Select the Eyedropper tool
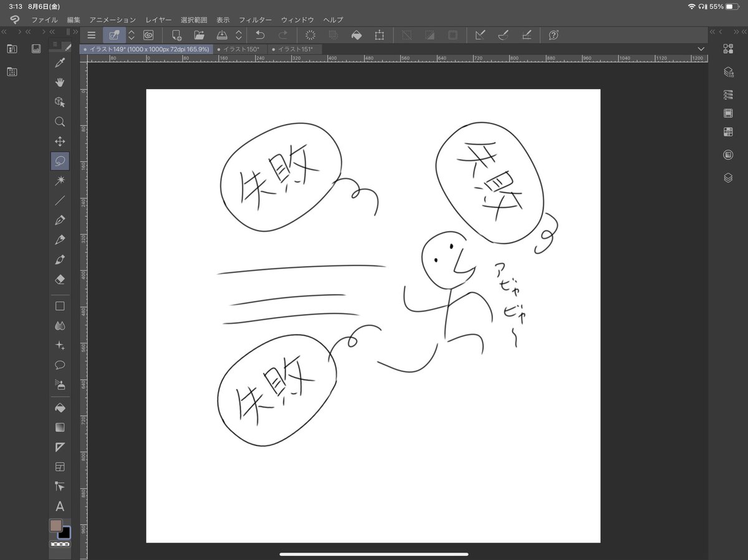 point(60,62)
